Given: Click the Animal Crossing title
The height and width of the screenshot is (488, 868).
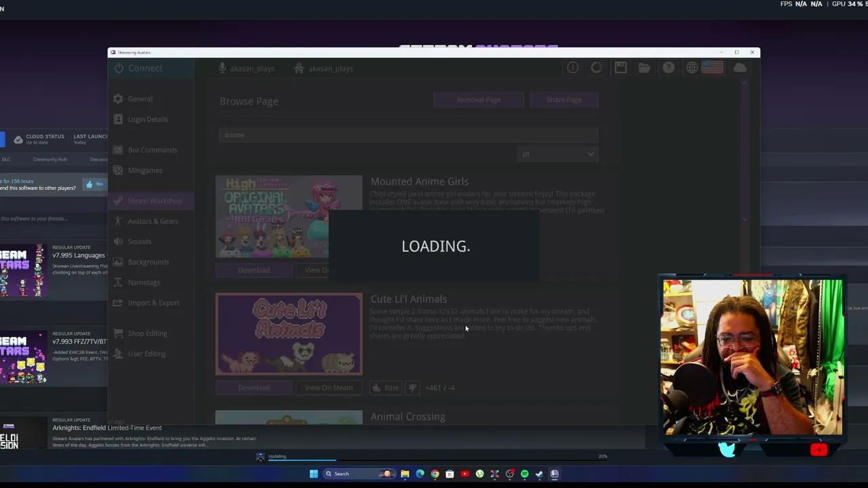Looking at the screenshot, I should coord(408,417).
